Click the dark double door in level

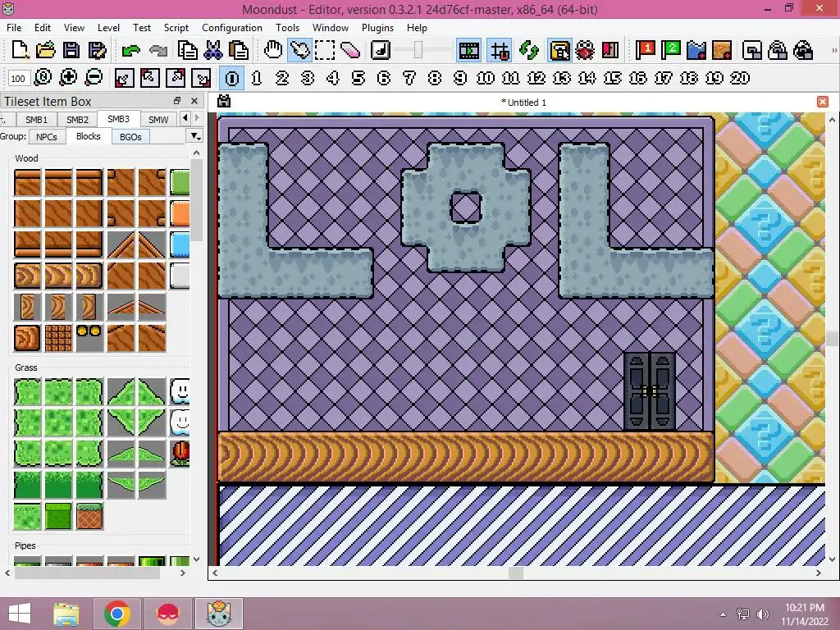click(650, 391)
